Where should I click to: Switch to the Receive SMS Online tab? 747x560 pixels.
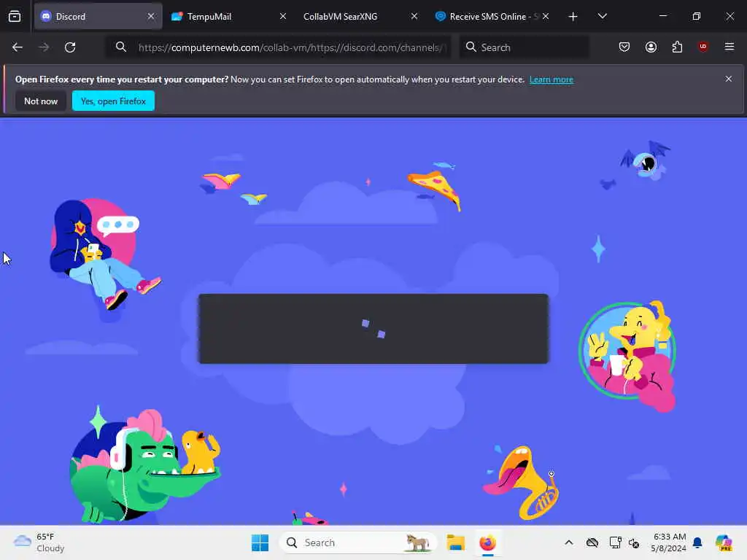tap(491, 16)
